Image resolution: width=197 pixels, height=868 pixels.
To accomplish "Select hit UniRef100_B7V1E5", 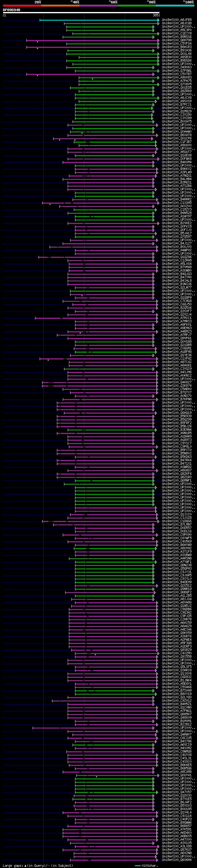I will pos(177,799).
